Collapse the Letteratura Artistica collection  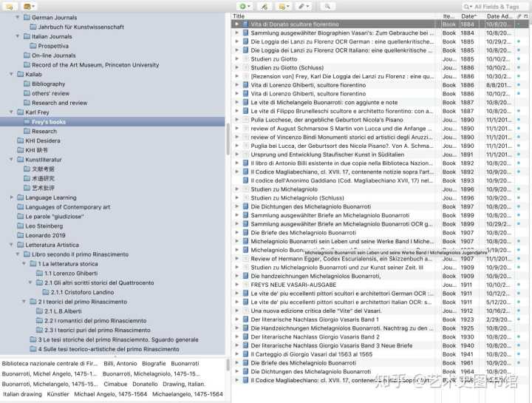[12, 245]
